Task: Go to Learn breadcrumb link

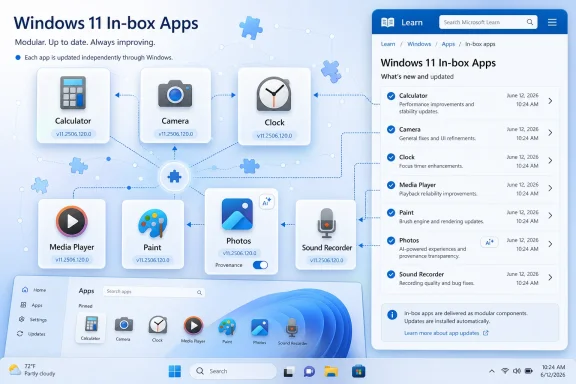Action: (388, 44)
